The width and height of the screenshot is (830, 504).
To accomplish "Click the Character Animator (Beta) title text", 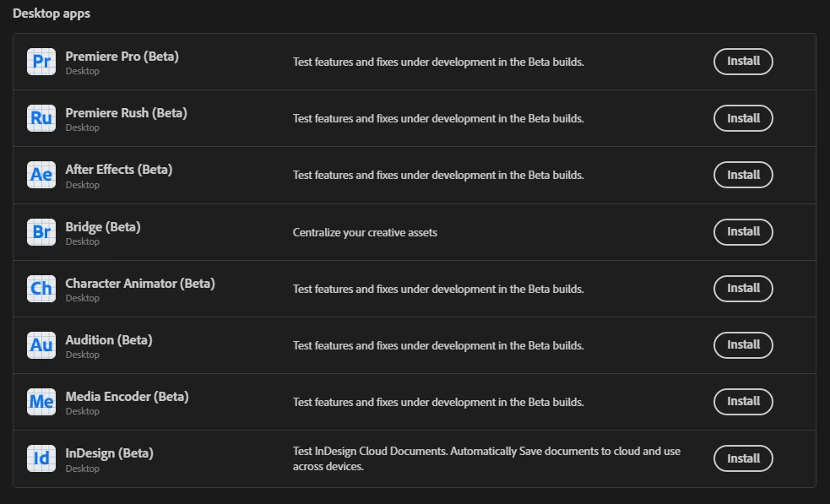I will 140,283.
